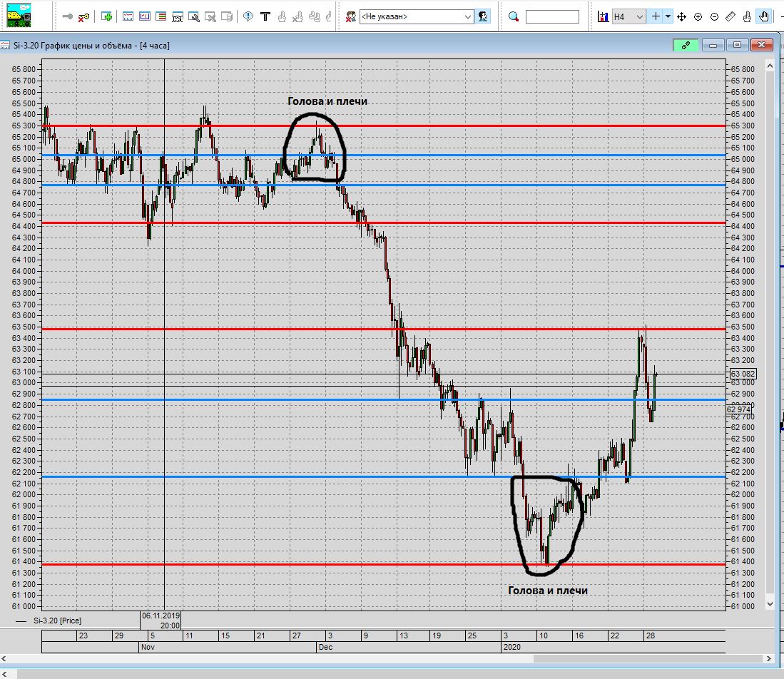
Task: Click the person with red cross icon
Action: click(x=351, y=17)
